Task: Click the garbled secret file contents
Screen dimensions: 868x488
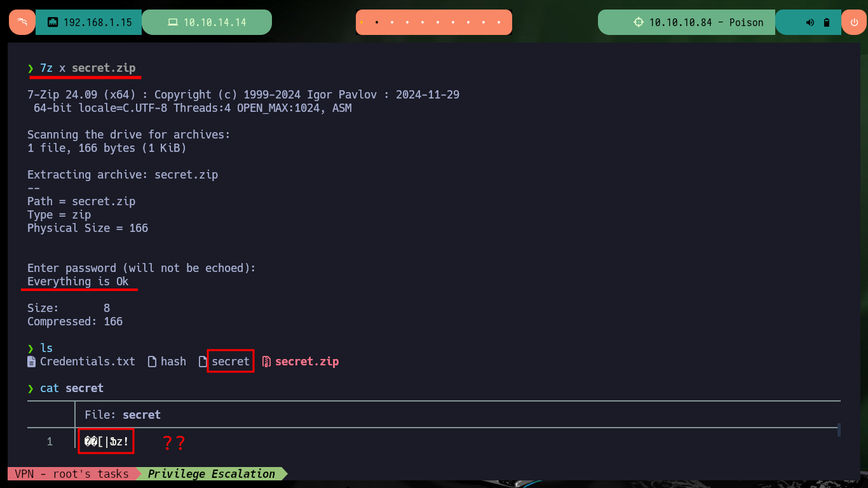Action: [106, 442]
